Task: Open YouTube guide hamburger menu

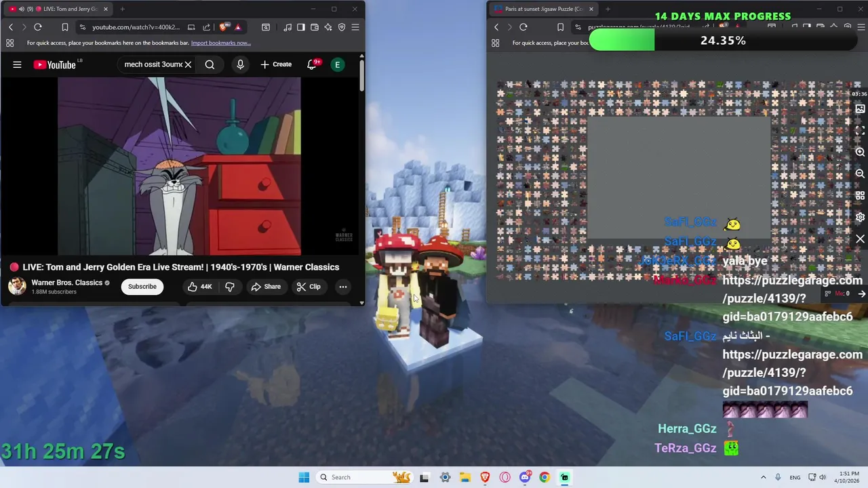Action: click(17, 64)
